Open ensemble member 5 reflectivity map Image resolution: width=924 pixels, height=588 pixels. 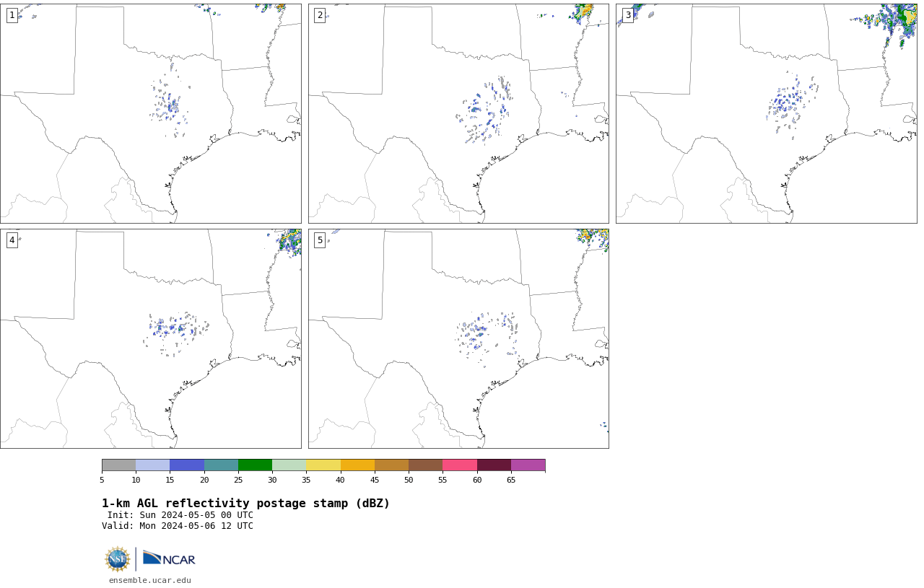click(458, 338)
